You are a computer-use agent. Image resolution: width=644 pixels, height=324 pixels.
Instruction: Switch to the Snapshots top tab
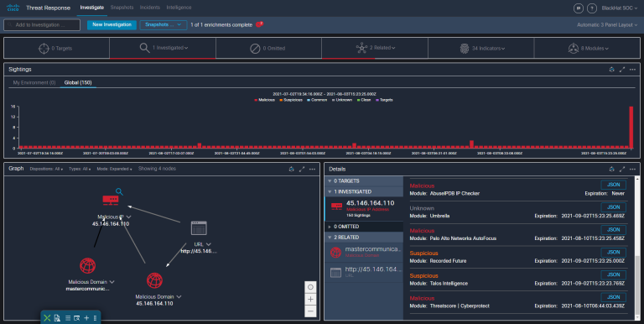coord(122,8)
